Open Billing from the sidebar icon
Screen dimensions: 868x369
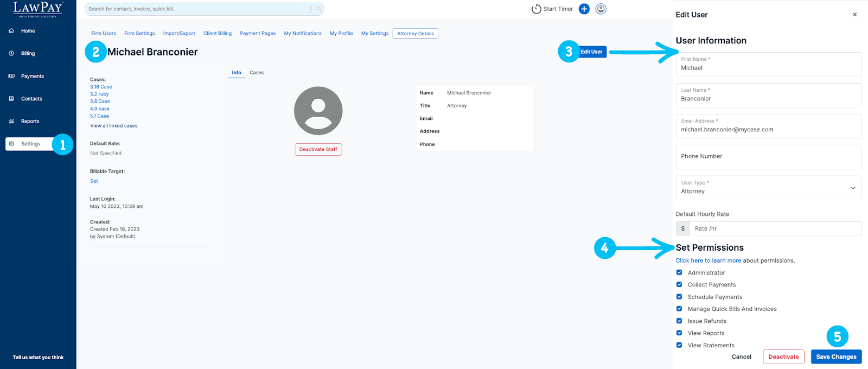11,53
